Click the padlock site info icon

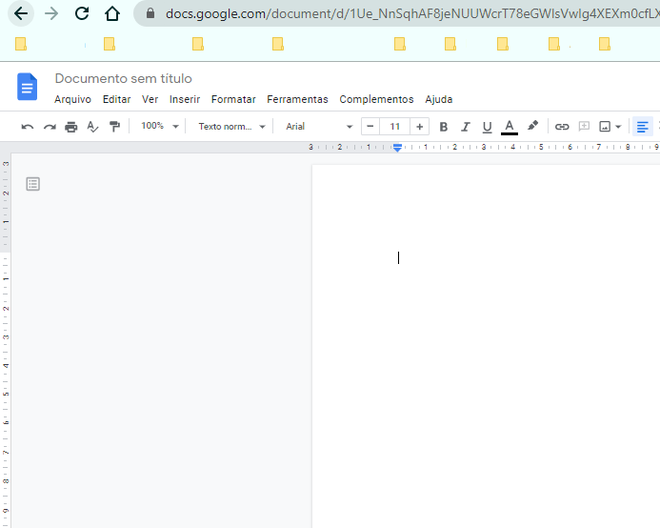tap(150, 13)
